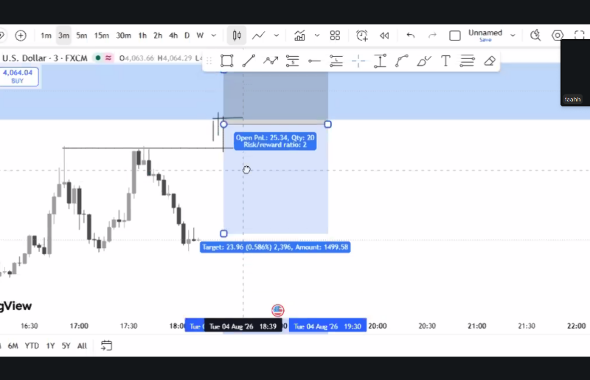Select the parallel lines tool before the eraser
Viewport: 590px width, 380px height.
(467, 61)
